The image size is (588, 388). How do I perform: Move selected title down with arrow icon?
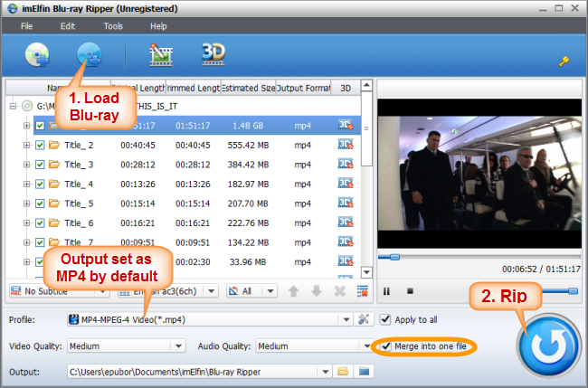click(317, 291)
